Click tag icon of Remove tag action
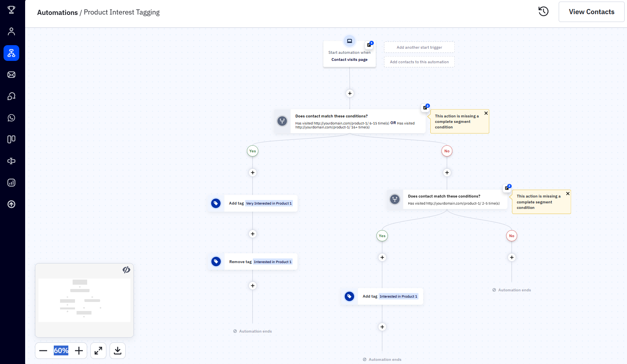 pyautogui.click(x=216, y=262)
